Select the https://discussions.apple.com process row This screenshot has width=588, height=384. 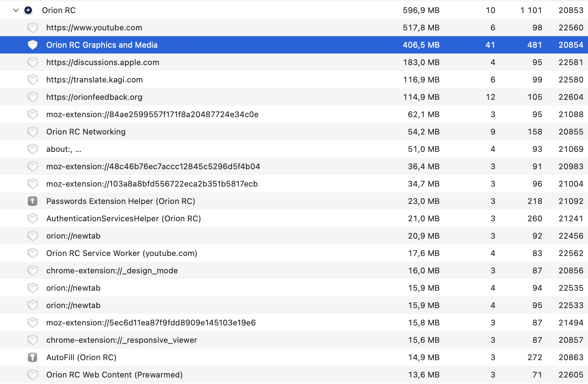pos(103,62)
